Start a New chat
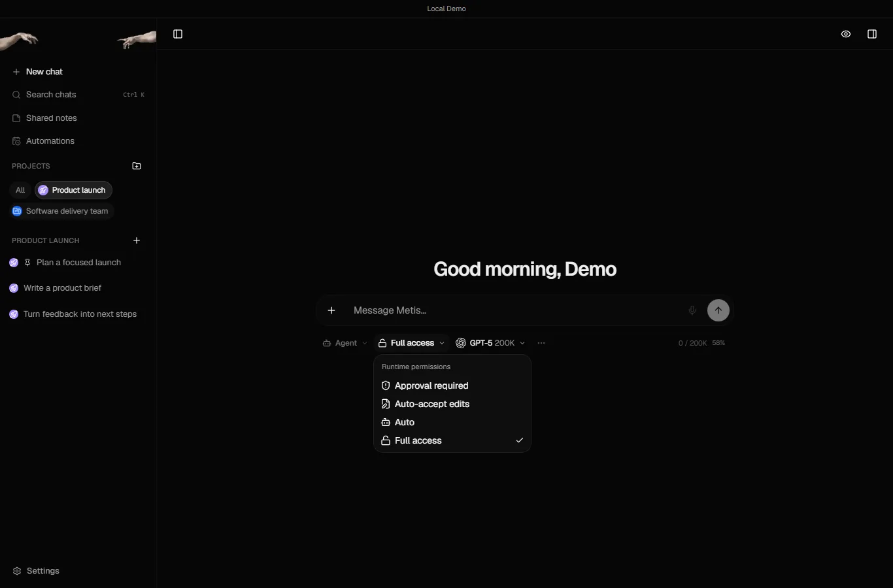Viewport: 893px width, 588px height. click(x=78, y=72)
